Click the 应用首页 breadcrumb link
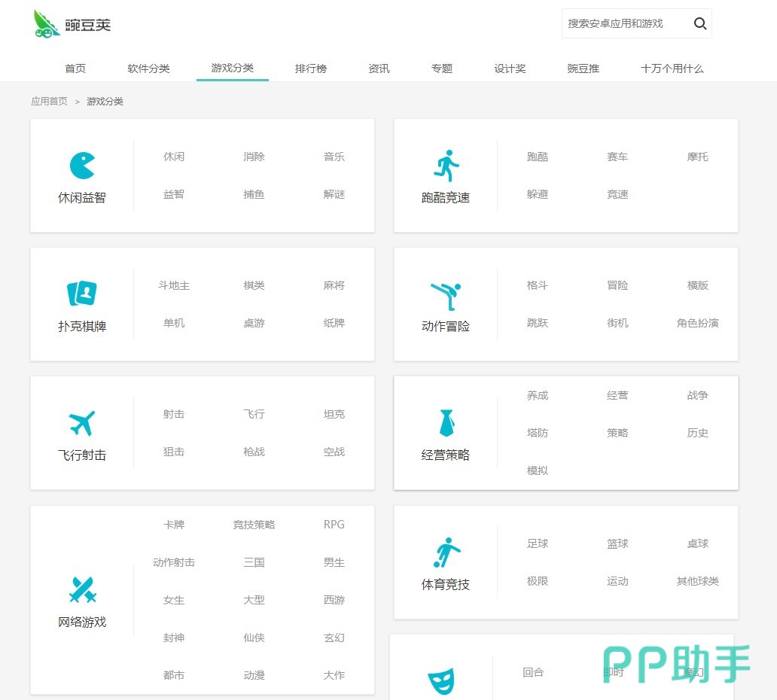 click(x=49, y=101)
